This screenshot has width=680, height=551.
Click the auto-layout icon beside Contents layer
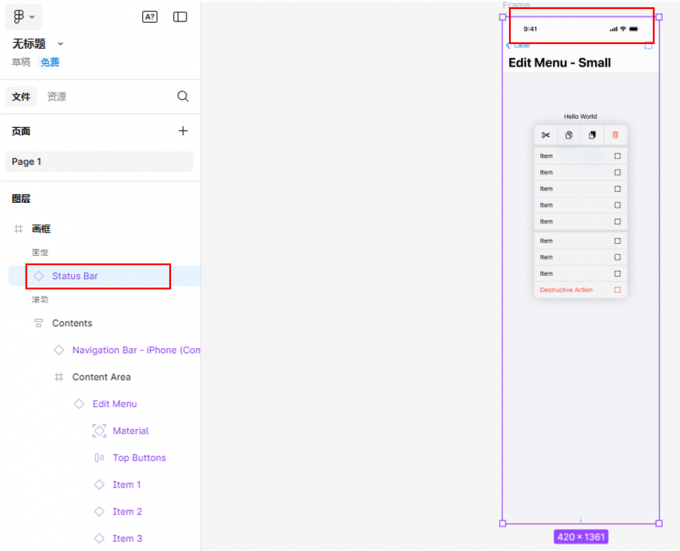tap(39, 323)
